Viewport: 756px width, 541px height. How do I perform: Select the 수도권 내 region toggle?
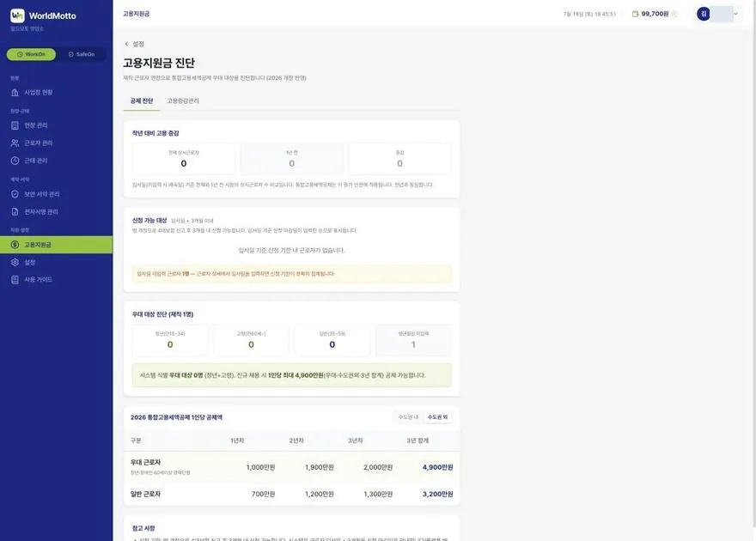[408, 417]
